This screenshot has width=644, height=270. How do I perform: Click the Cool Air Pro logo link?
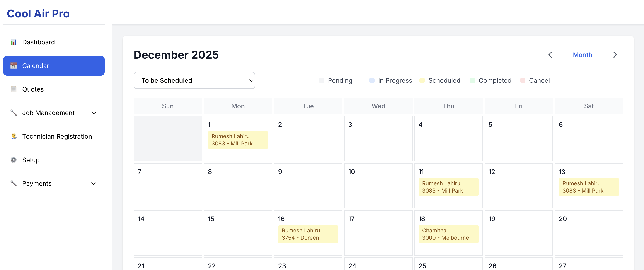(x=38, y=14)
